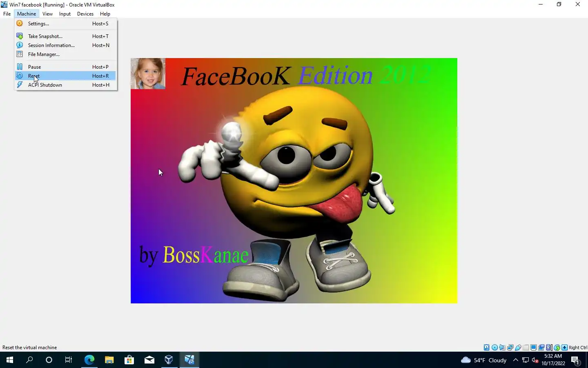This screenshot has width=588, height=368.
Task: Launch File Manager... from menu
Action: (65, 54)
